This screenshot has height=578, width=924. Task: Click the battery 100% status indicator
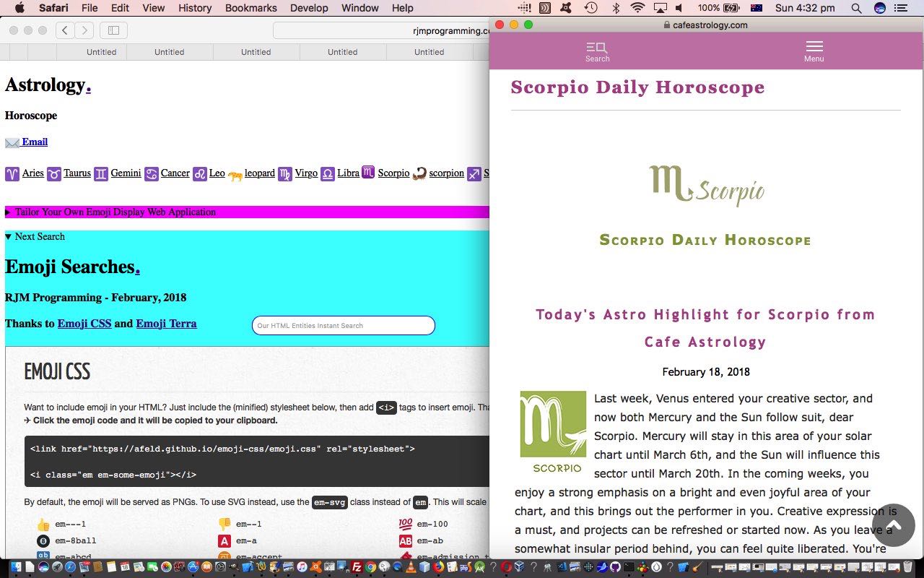[718, 8]
